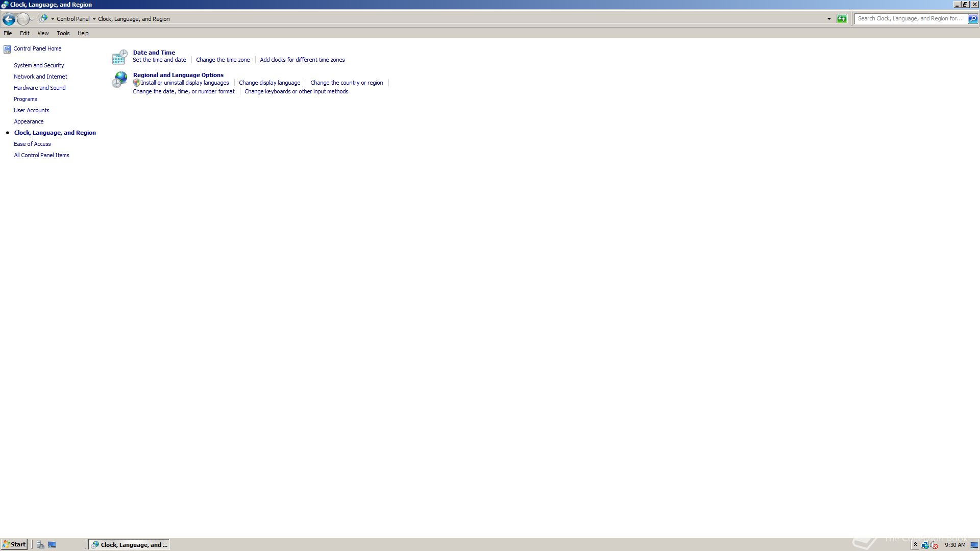Open the View menu
Viewport: 980px width, 551px height.
tap(43, 33)
